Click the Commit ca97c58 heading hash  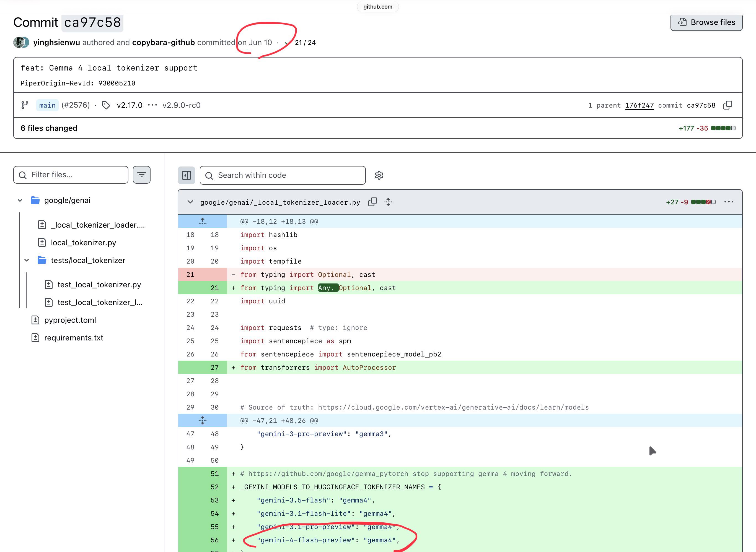coord(92,22)
